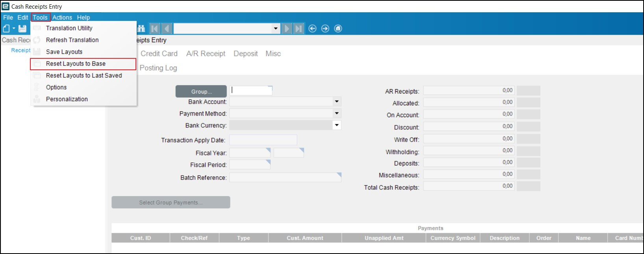Expand the Payment Method dropdown

pyautogui.click(x=337, y=113)
